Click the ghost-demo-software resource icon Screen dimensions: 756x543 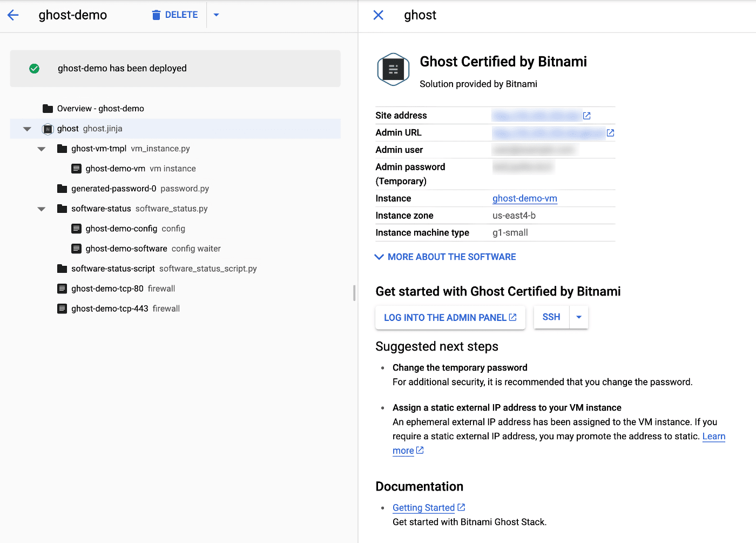pyautogui.click(x=77, y=249)
